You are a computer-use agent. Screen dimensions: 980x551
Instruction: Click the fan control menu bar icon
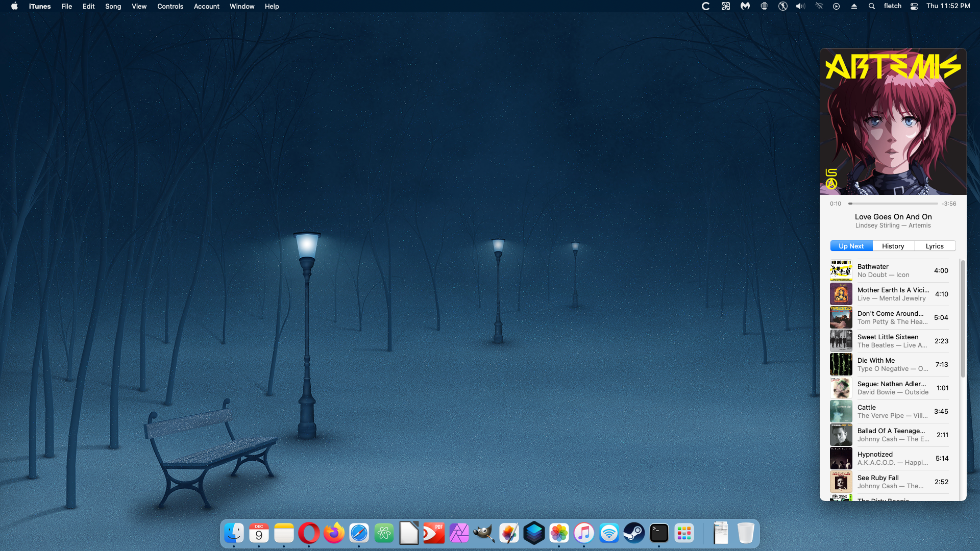726,6
